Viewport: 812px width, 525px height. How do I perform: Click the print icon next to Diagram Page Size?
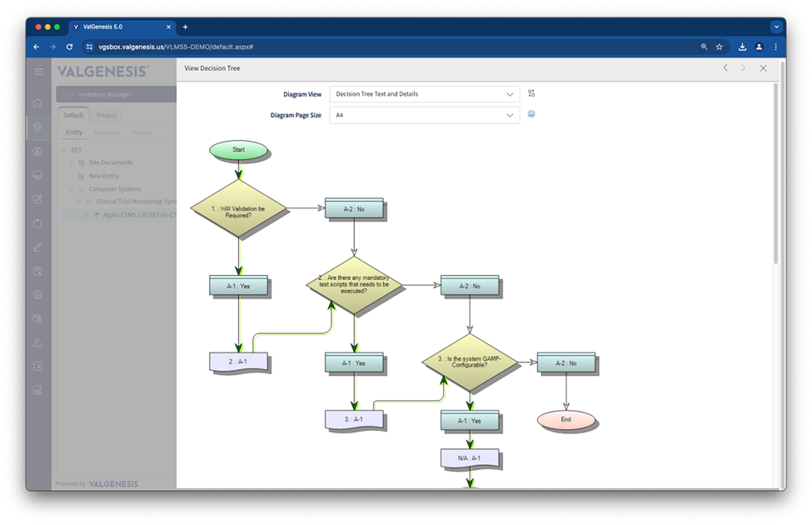pyautogui.click(x=531, y=114)
